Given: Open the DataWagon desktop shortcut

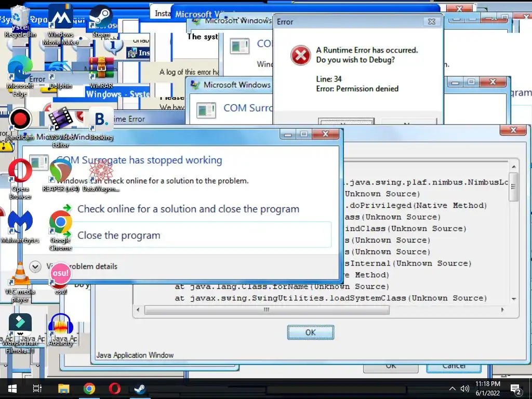Looking at the screenshot, I should 101,175.
